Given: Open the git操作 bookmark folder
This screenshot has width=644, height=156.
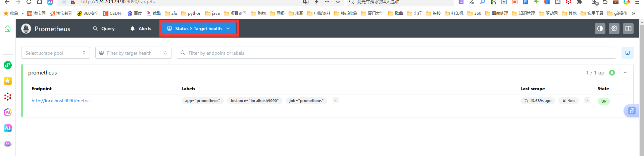Looking at the screenshot, I should [617, 13].
